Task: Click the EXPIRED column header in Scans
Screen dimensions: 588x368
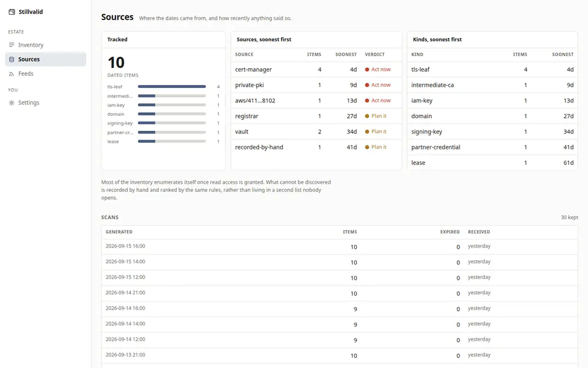Action: point(450,232)
